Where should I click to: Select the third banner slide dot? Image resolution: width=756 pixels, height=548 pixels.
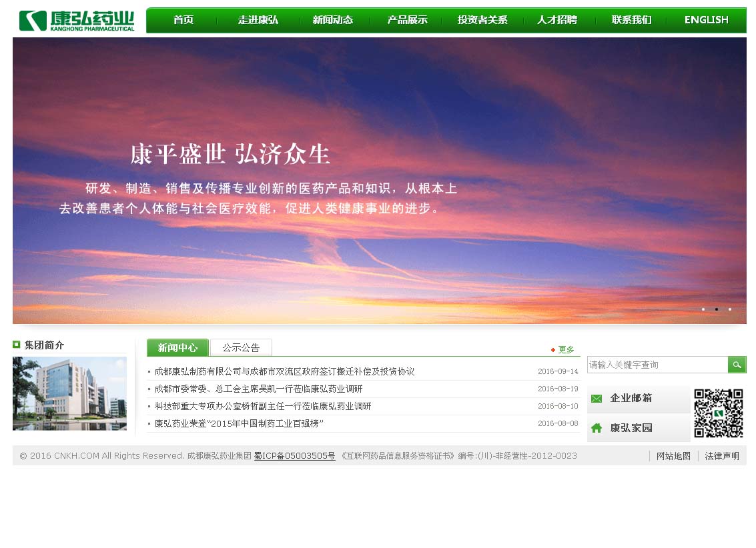(x=730, y=309)
